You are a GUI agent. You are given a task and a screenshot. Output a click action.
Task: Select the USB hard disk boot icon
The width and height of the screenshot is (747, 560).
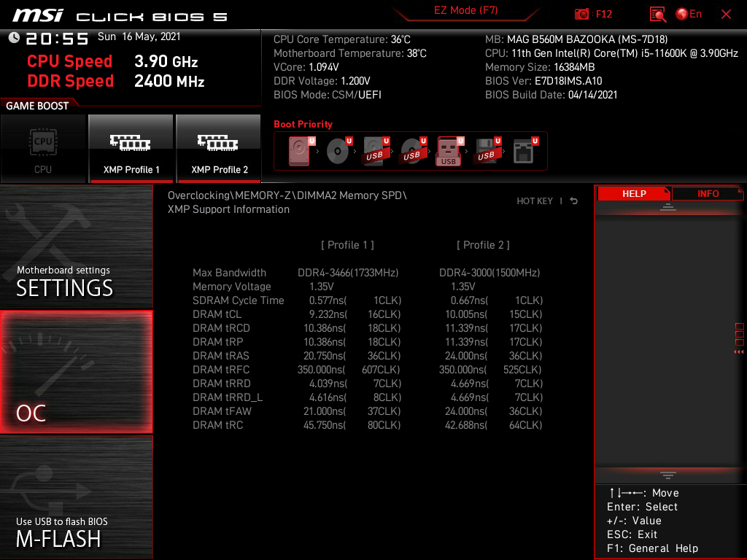click(376, 151)
